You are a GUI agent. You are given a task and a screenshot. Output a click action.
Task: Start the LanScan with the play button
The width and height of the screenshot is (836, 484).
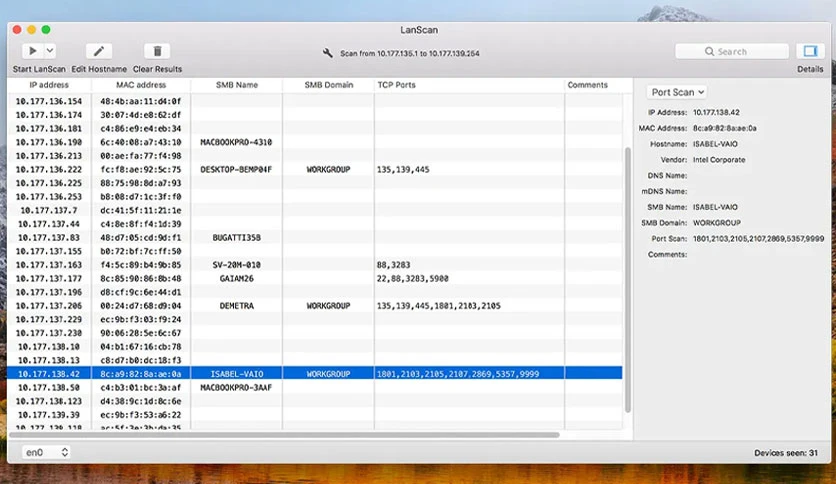[33, 51]
